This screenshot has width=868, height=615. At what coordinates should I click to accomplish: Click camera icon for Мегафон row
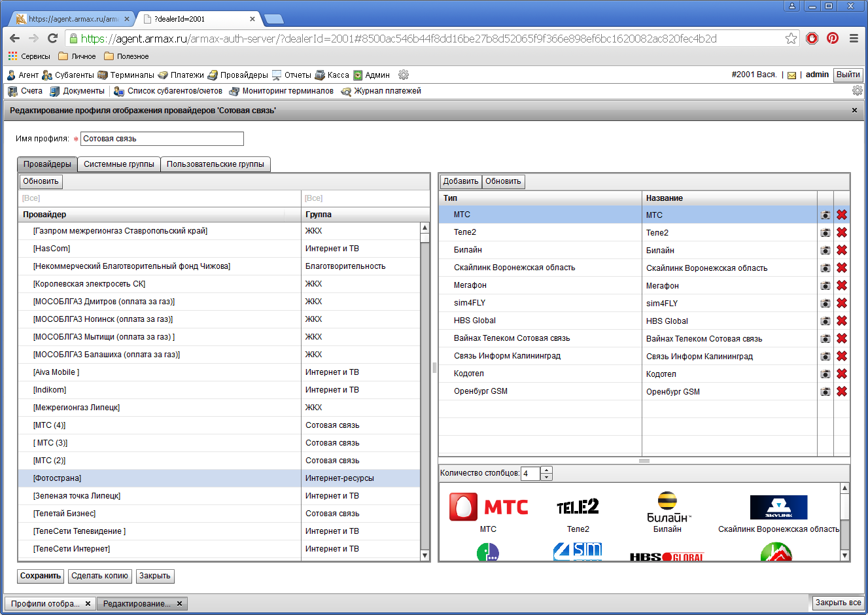pos(825,285)
